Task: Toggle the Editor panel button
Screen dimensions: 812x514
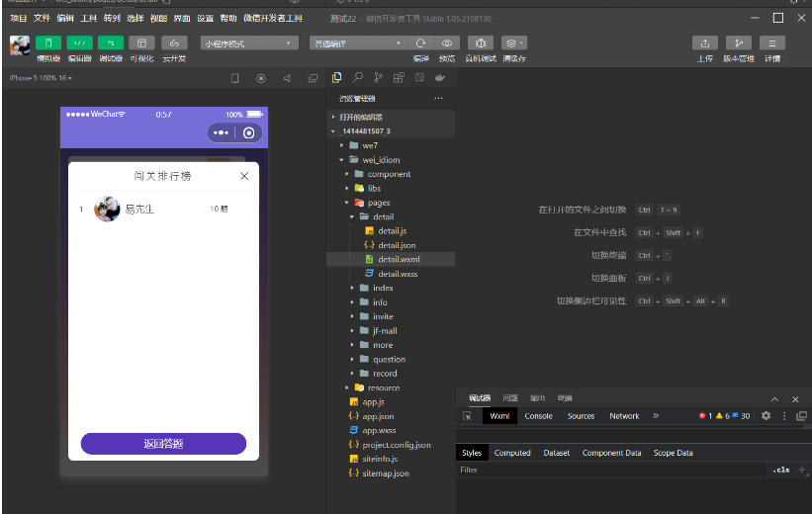Action: pos(80,43)
